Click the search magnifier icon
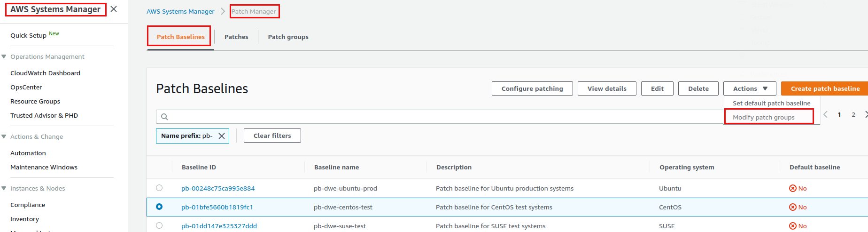868x232 pixels. tap(164, 117)
